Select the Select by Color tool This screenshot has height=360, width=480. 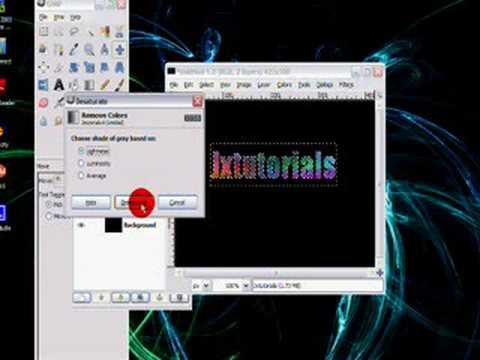coord(105,32)
